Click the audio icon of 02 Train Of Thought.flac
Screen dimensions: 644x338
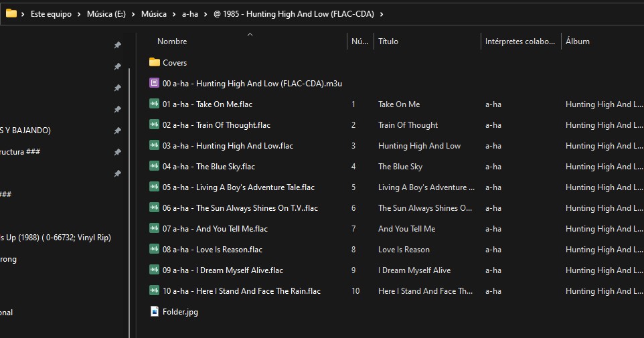tap(154, 124)
